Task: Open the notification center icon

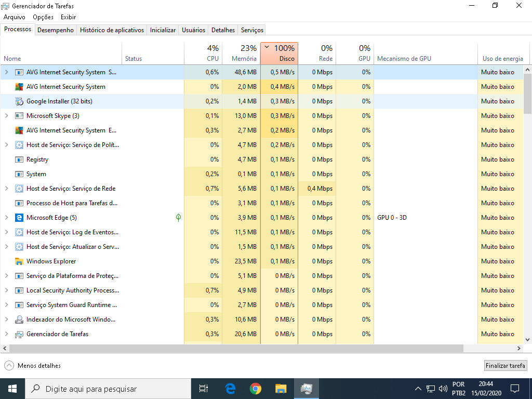Action: [515, 389]
